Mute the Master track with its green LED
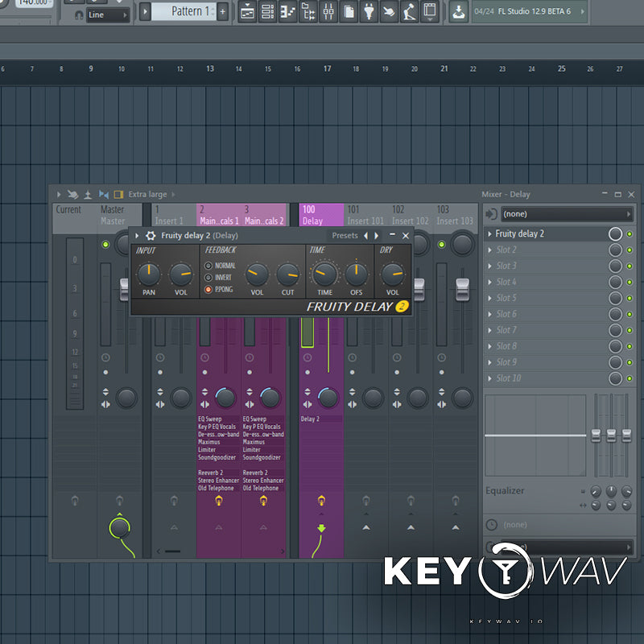The width and height of the screenshot is (644, 644). tap(105, 245)
